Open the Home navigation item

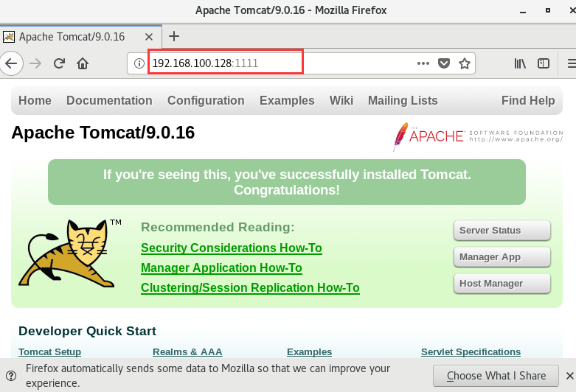coord(35,100)
